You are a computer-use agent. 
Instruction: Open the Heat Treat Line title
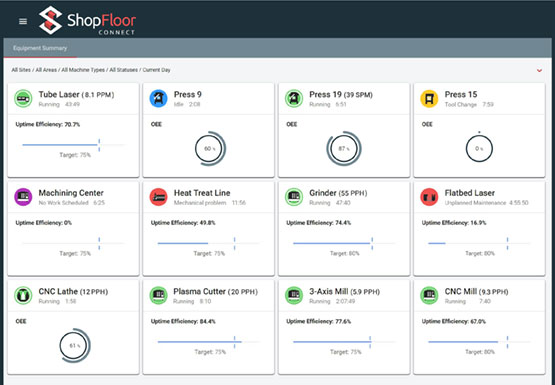click(202, 193)
